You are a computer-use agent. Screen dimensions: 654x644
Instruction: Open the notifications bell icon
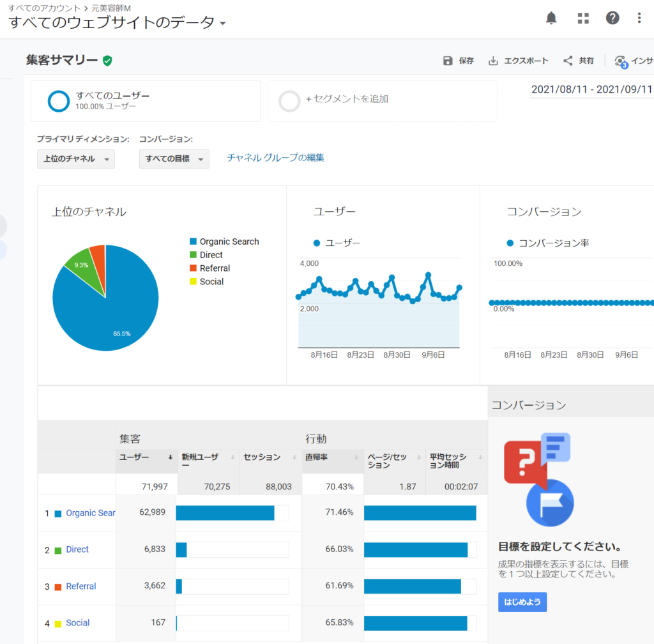(551, 18)
